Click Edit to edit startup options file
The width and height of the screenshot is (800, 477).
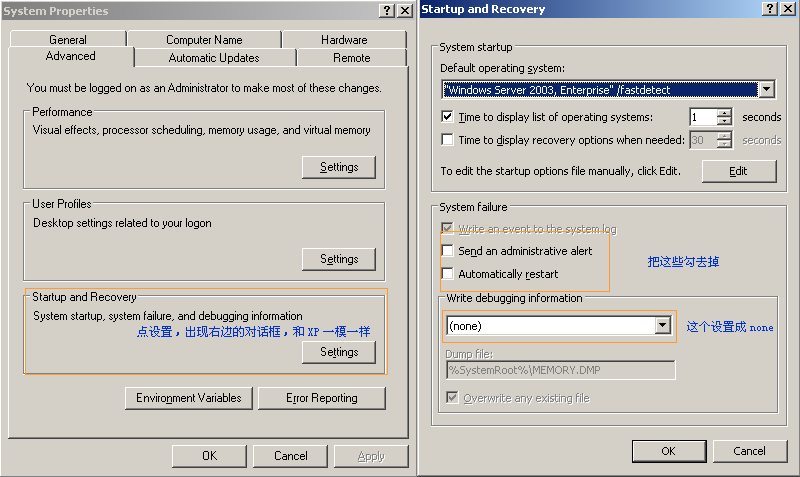738,171
